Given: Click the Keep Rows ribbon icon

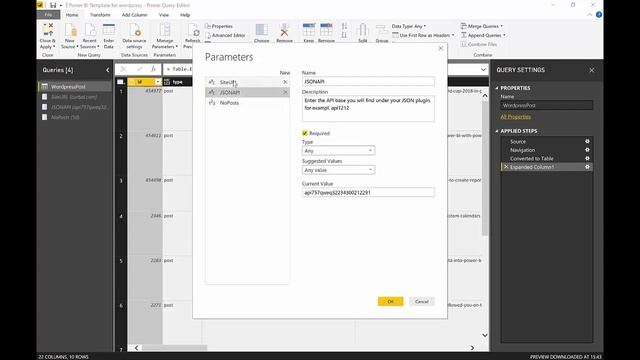Looking at the screenshot, I should click(x=309, y=30).
